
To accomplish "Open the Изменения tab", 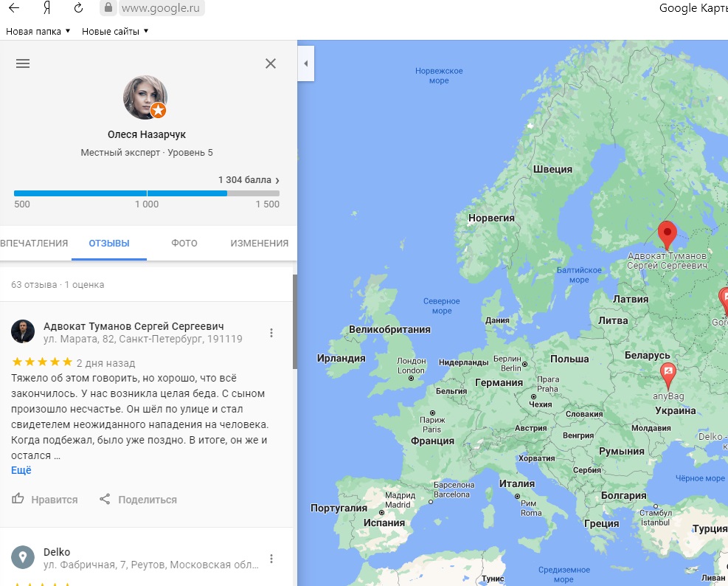I will (x=260, y=243).
